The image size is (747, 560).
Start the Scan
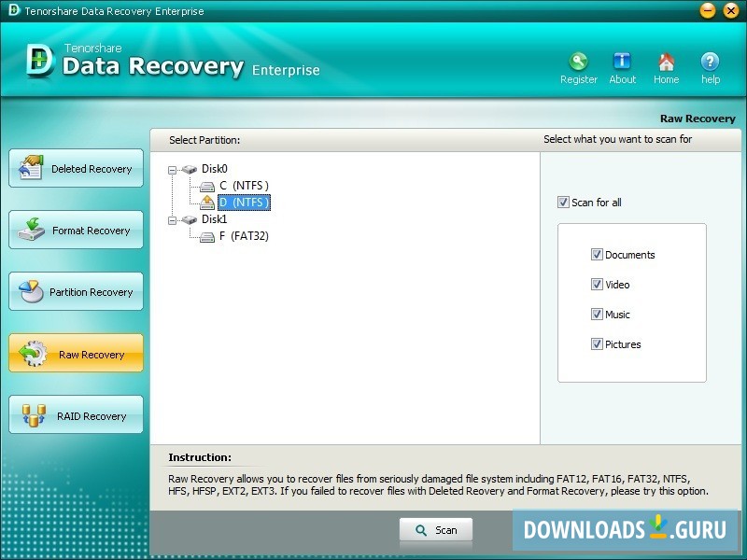tap(436, 530)
